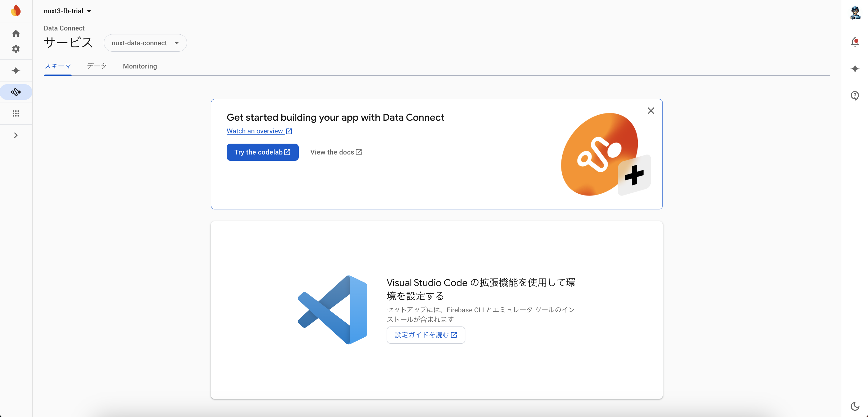
Task: Dismiss the Get started card
Action: 651,110
